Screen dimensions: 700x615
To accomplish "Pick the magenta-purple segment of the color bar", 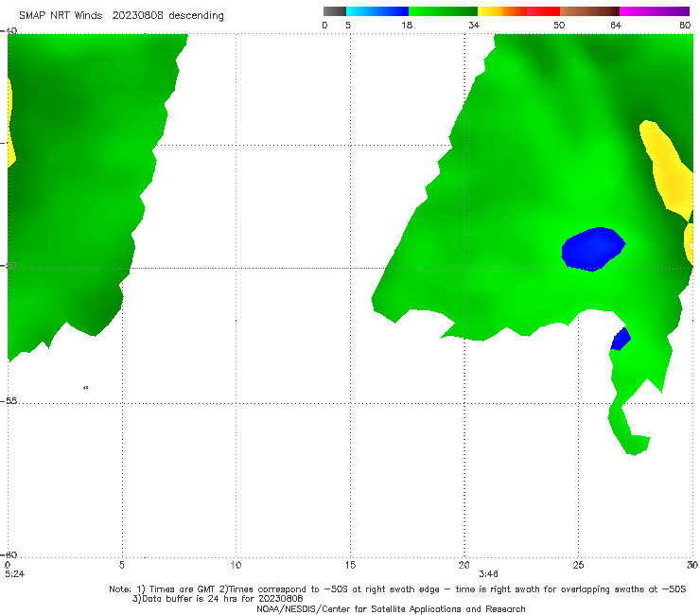I will pyautogui.click(x=655, y=11).
